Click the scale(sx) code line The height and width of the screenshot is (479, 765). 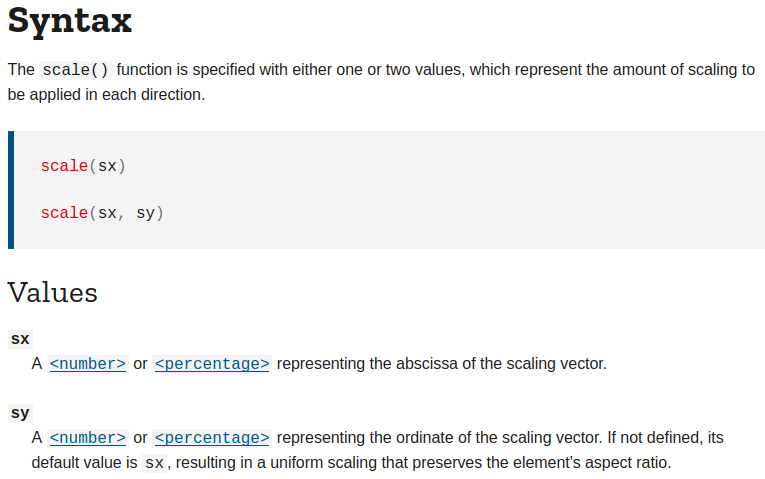tap(83, 166)
